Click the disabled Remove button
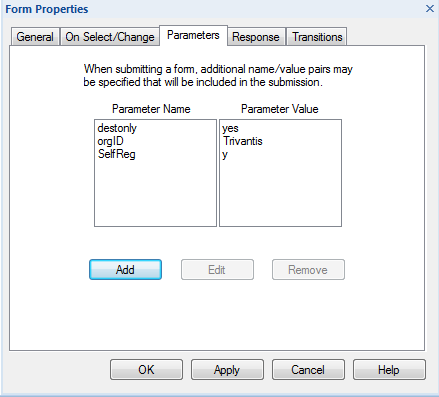The image size is (439, 397). 308,269
